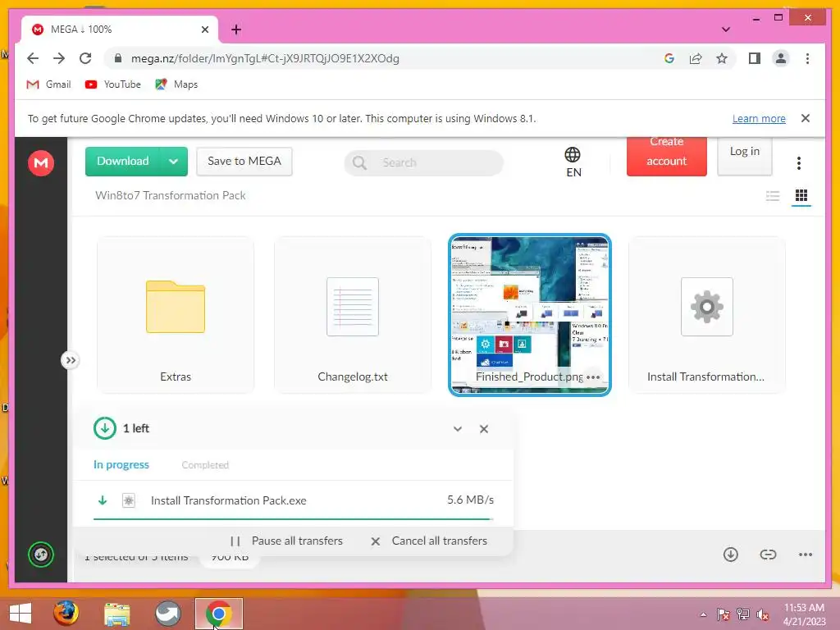Click the MEGA logo in sidebar

(x=41, y=163)
